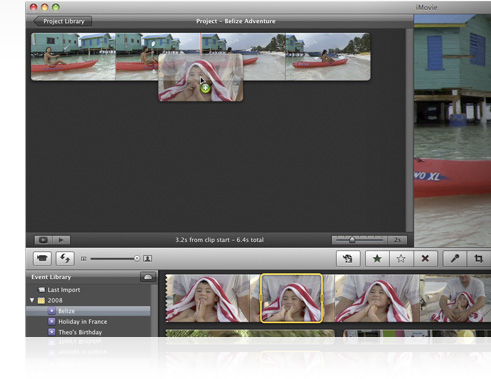Click the green zoom window button
Screen dimensions: 491x379
pos(56,7)
